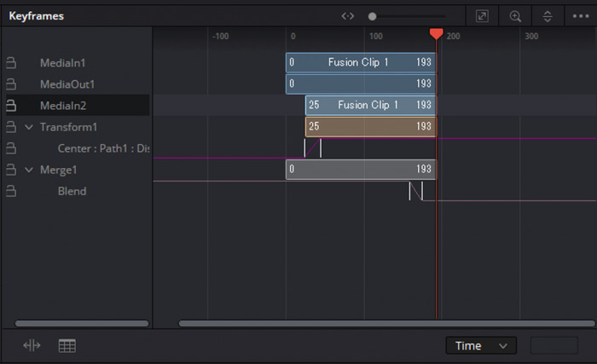Collapse the Merge1 tree chevron
The width and height of the screenshot is (597, 364).
tap(29, 170)
